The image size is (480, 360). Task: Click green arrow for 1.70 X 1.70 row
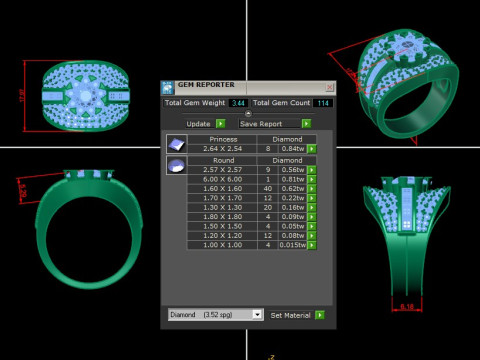(x=312, y=198)
